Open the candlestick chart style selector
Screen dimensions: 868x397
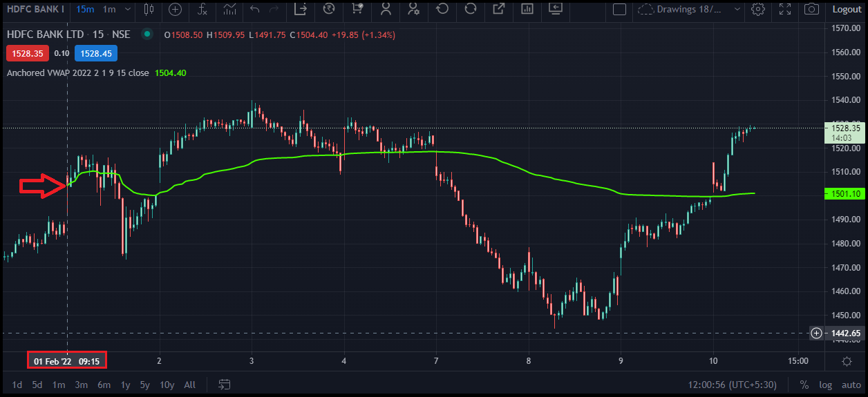coord(149,9)
